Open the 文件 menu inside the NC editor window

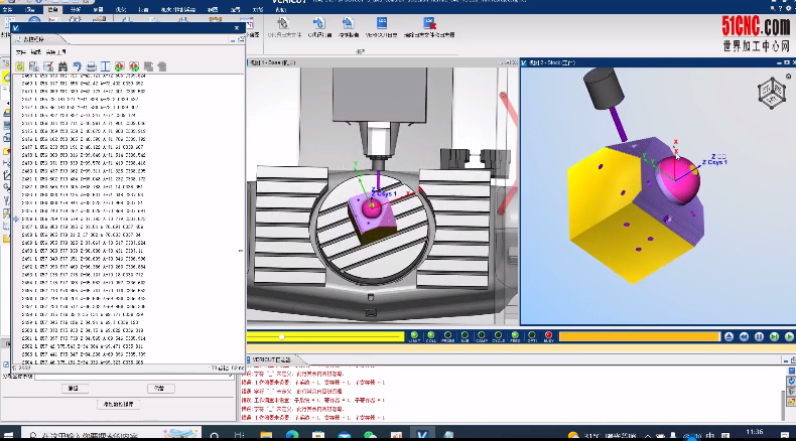(x=20, y=50)
